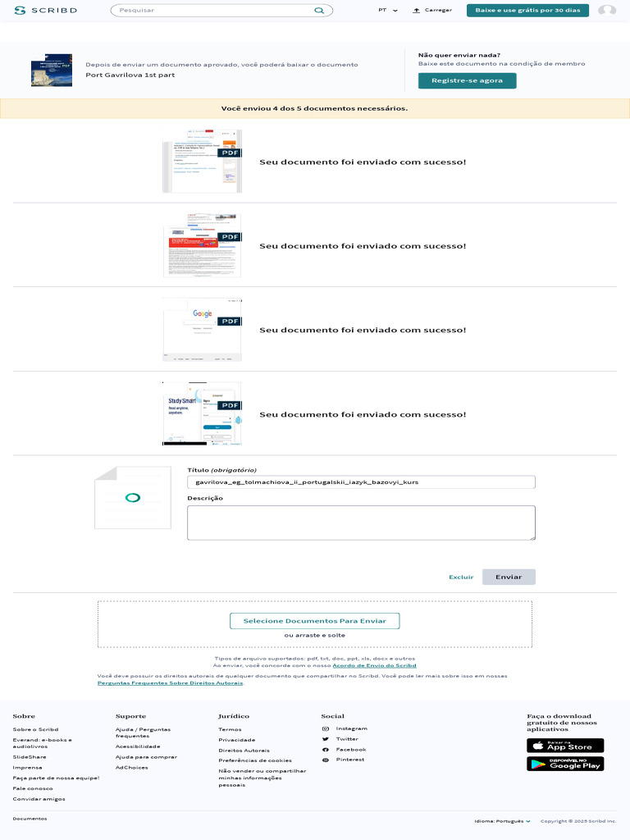
Task: Open the Privacidade footer link
Action: point(237,740)
